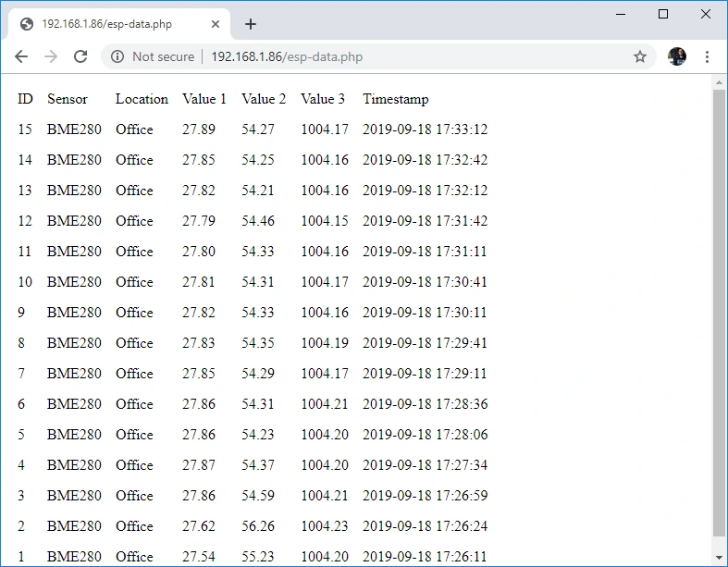Click the vertical scrollbar thumb
Viewport: 728px width, 567px height.
pos(719,313)
